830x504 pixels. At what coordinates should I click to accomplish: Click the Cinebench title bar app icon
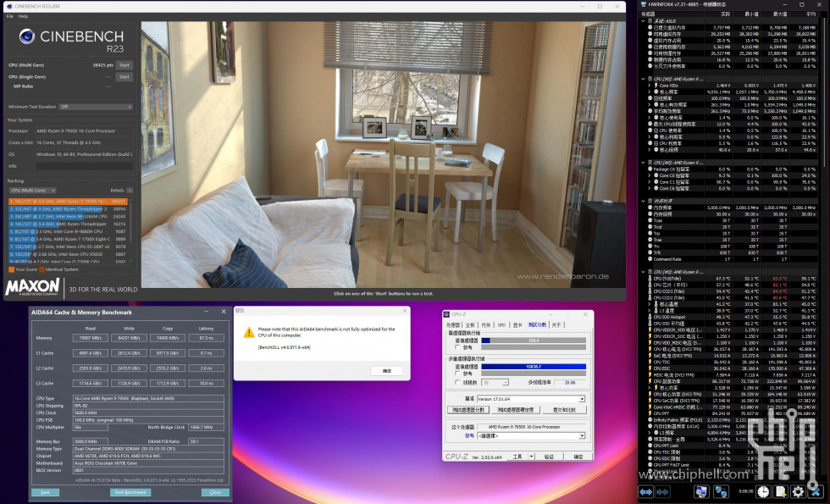pos(9,7)
